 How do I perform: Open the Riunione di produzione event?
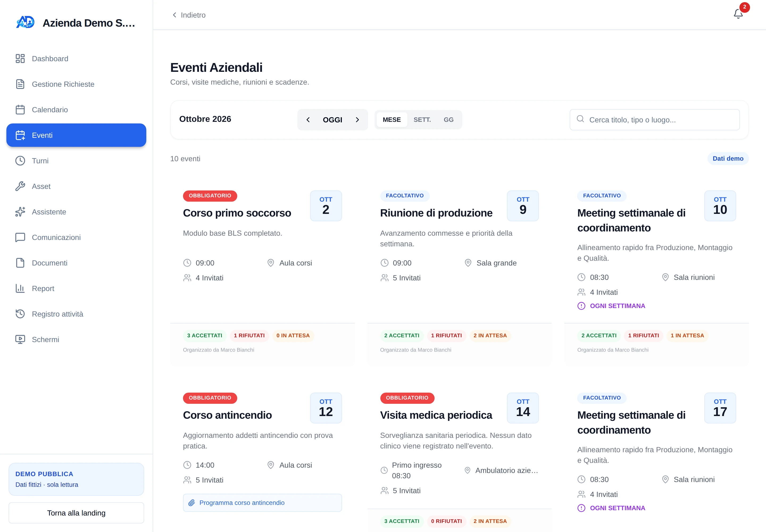(x=436, y=213)
